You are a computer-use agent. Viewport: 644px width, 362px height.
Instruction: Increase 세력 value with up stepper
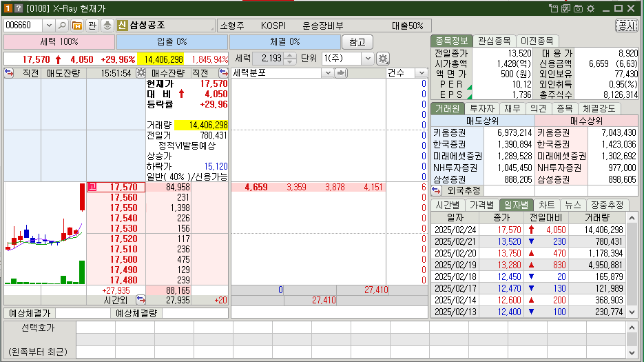click(x=290, y=56)
